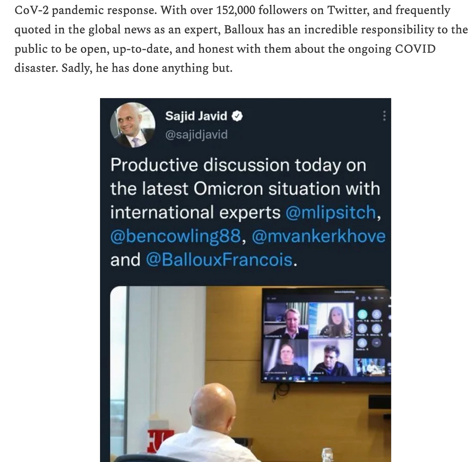Click the verified badge next to Sajid Javid
Screen dimensions: 476x462
237,116
